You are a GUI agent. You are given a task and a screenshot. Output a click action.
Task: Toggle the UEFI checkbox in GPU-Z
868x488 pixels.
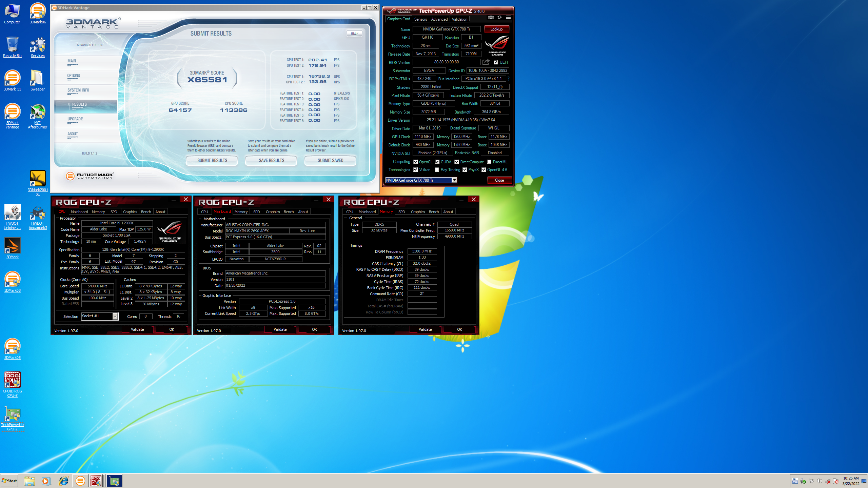(x=496, y=62)
